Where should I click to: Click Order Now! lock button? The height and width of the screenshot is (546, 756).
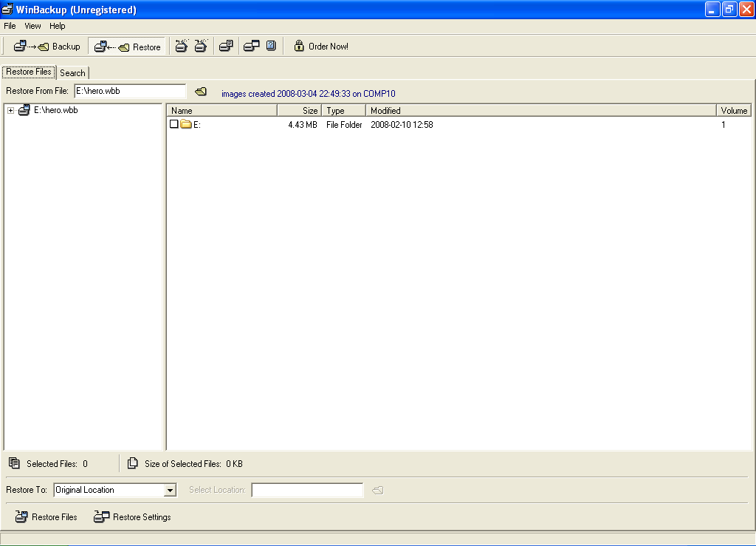[x=321, y=47]
